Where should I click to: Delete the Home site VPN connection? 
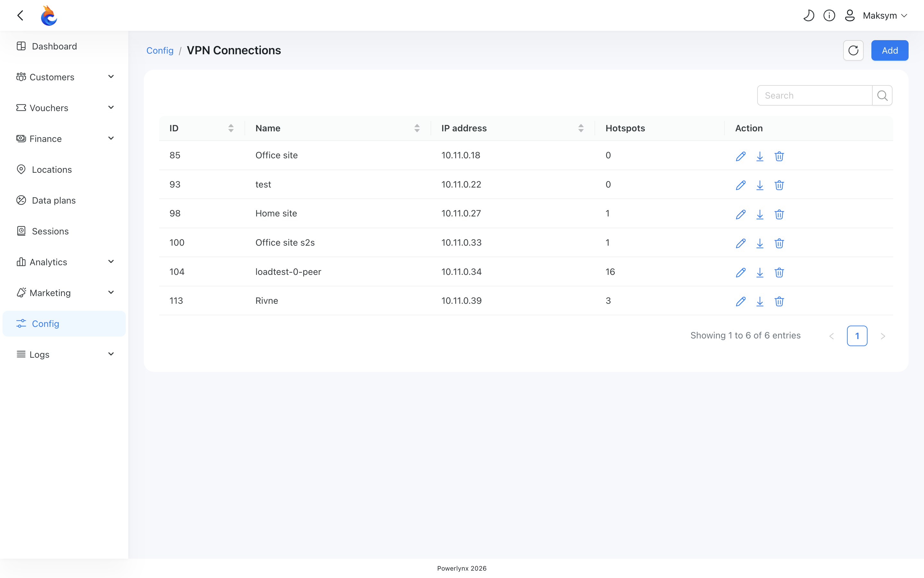coord(779,215)
